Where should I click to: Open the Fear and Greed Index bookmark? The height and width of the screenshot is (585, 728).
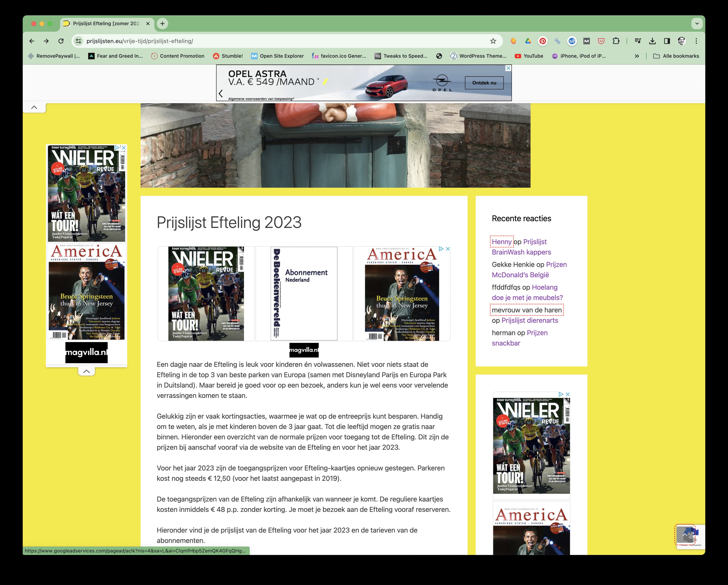point(115,56)
